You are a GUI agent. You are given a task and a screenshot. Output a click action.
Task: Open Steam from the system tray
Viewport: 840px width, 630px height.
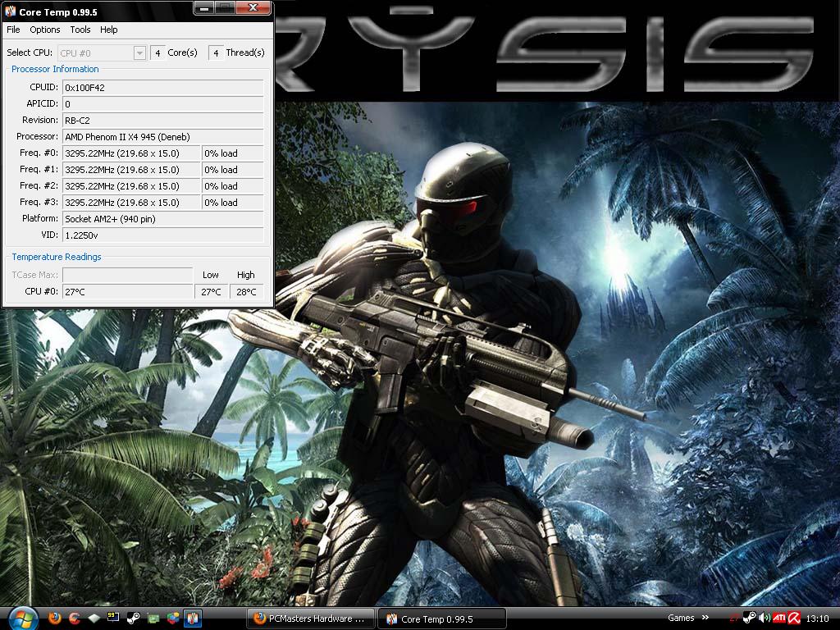point(749,619)
